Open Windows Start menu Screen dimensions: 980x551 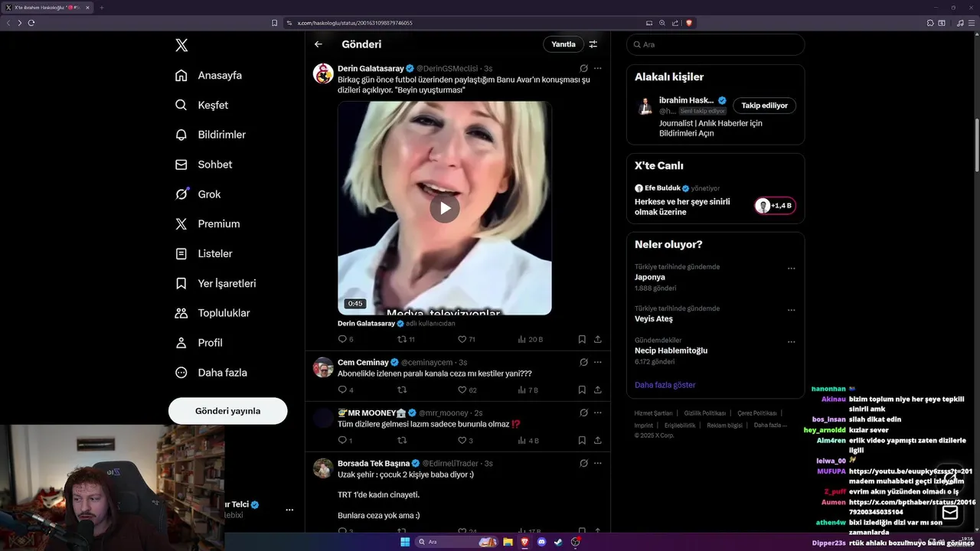(404, 542)
